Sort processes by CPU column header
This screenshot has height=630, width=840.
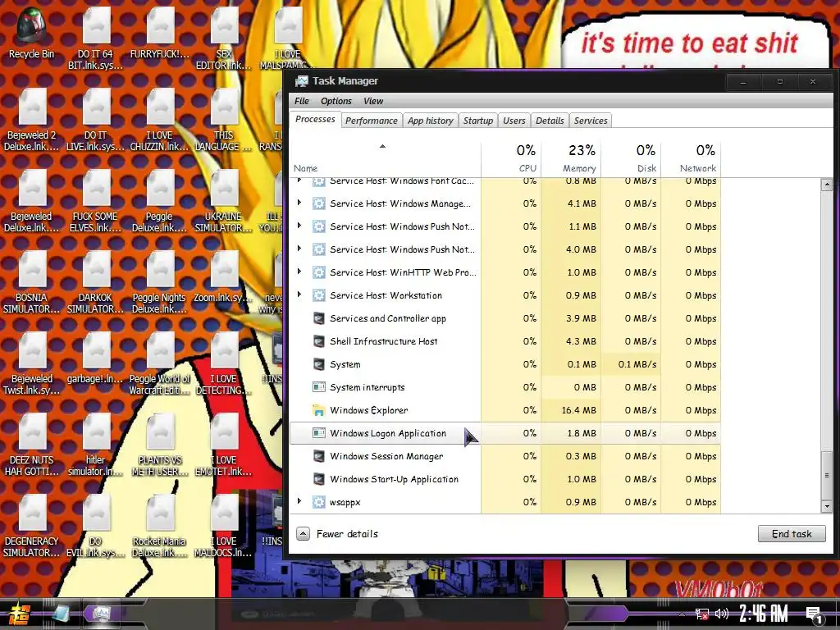(x=512, y=158)
